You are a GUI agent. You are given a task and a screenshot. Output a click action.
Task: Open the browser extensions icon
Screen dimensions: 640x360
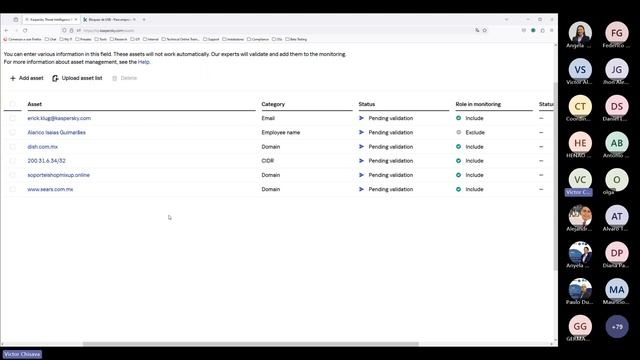(x=542, y=30)
